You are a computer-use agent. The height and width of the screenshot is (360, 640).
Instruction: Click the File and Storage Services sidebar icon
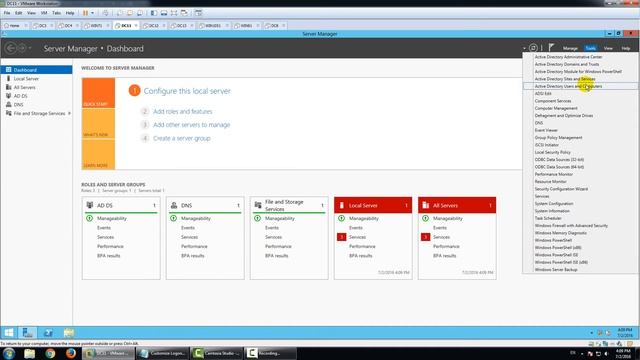[8, 113]
